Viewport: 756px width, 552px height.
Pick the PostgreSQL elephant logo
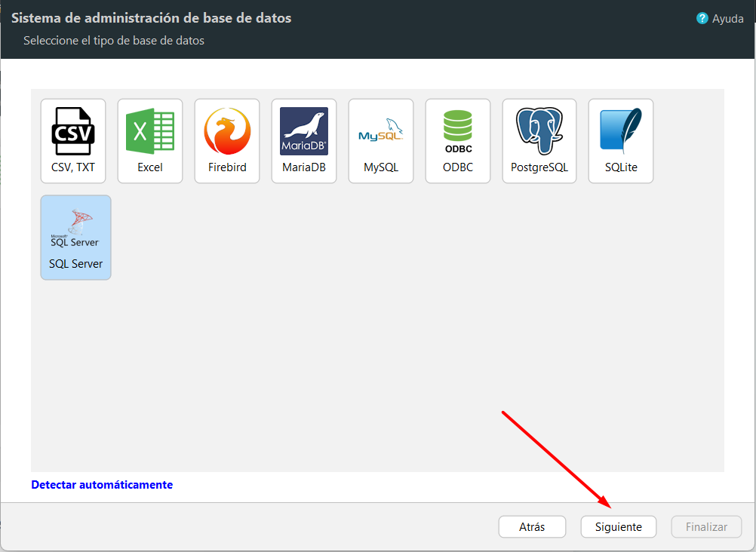point(539,131)
